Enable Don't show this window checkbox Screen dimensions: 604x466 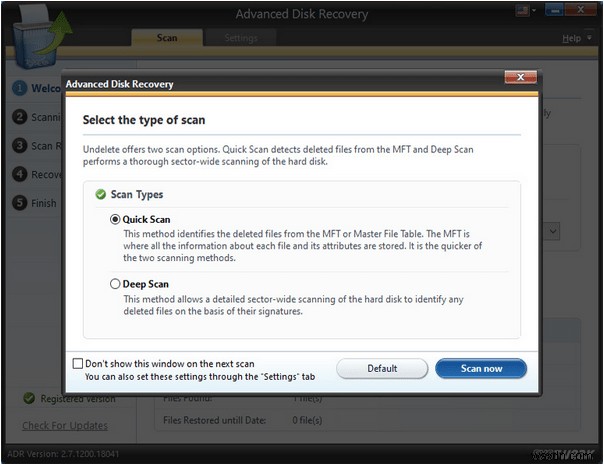pos(79,363)
